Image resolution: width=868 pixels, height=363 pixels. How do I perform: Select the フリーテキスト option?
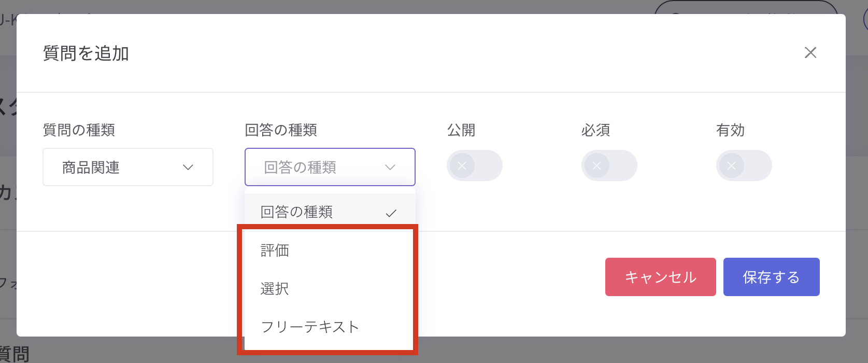point(310,327)
